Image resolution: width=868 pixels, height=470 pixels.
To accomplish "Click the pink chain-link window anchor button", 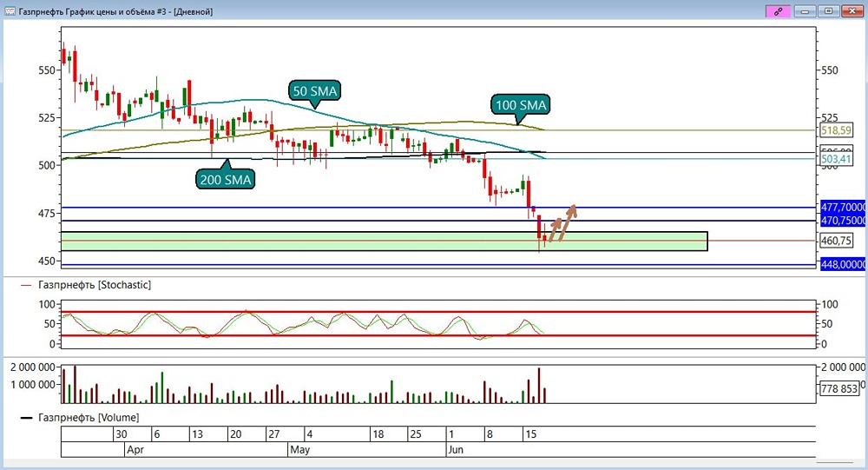I will (778, 11).
